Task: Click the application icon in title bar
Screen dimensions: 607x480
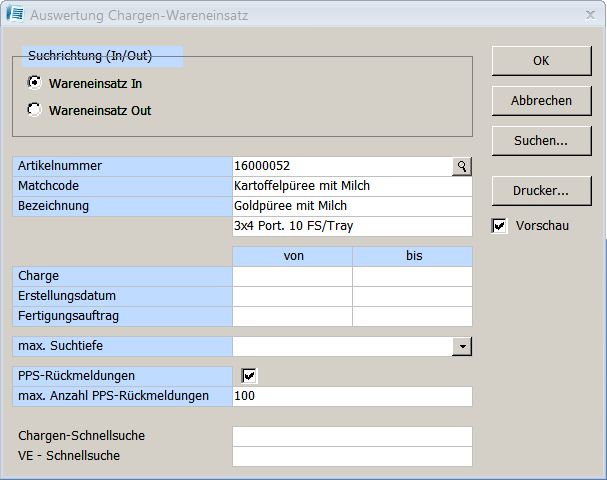Action: pos(14,15)
